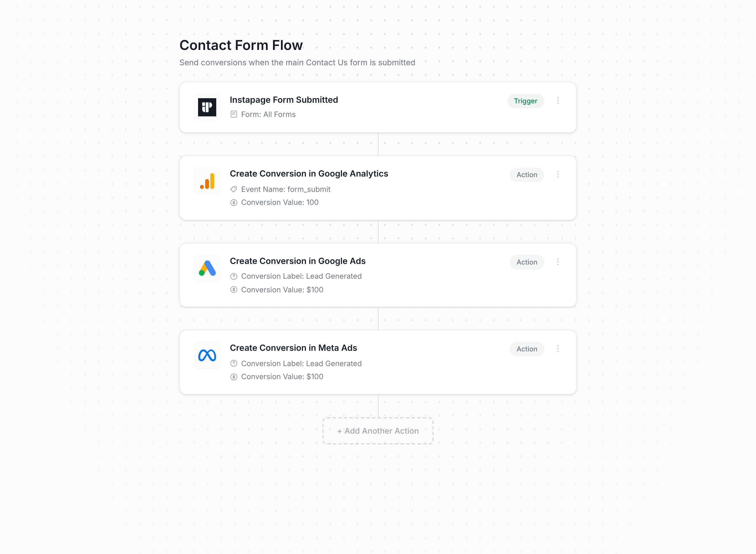Select the Contact Form Flow title
This screenshot has height=554, width=756.
point(241,45)
